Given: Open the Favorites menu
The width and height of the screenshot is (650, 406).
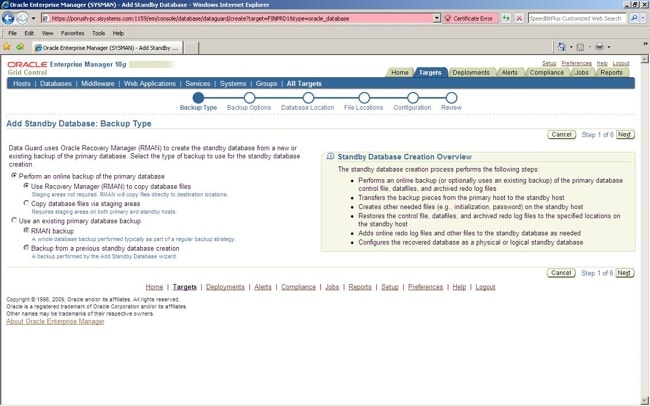Looking at the screenshot, I should [x=72, y=33].
